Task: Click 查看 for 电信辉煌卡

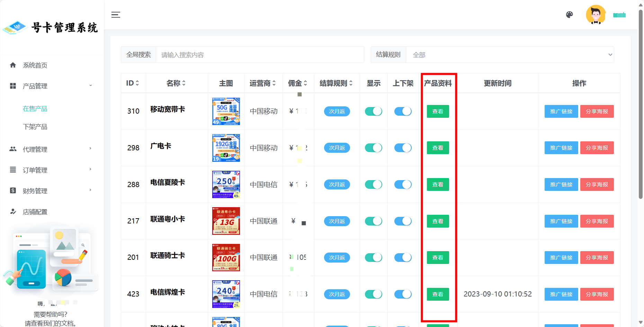Action: [x=438, y=294]
